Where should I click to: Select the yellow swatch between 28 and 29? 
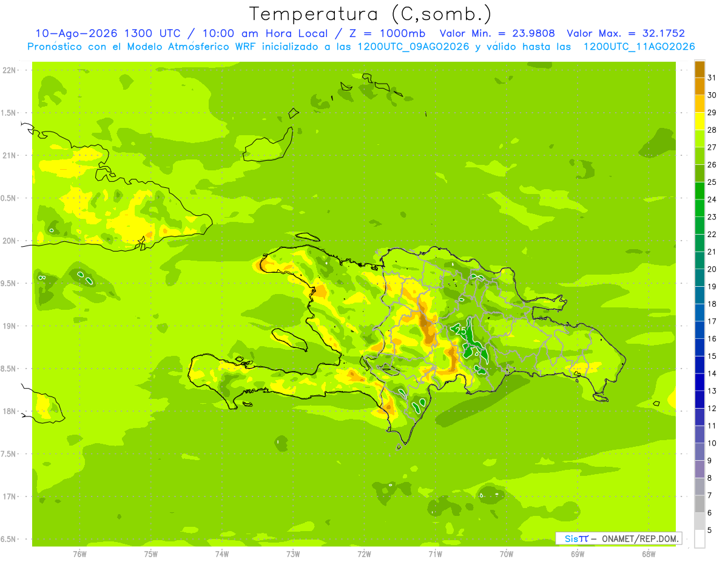699,121
